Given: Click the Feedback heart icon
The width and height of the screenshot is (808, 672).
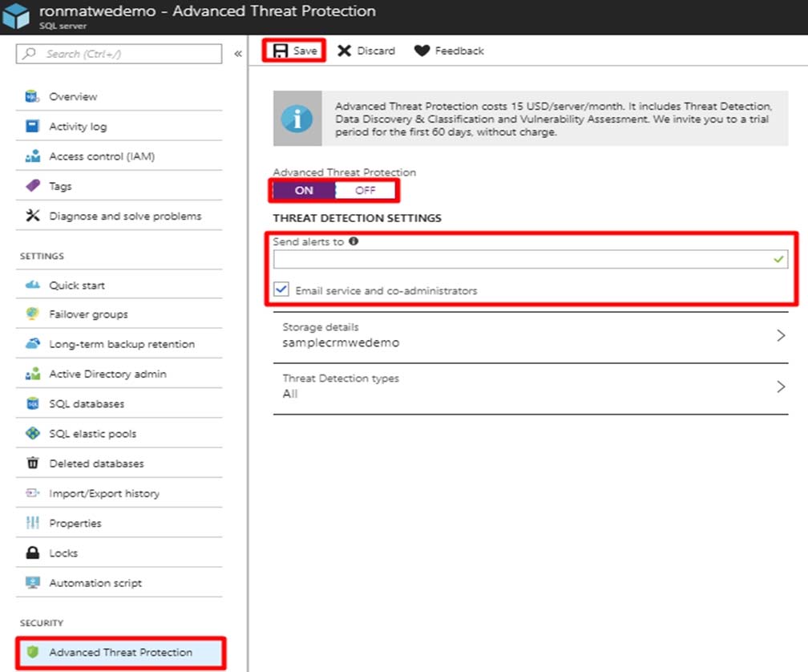Looking at the screenshot, I should click(422, 51).
